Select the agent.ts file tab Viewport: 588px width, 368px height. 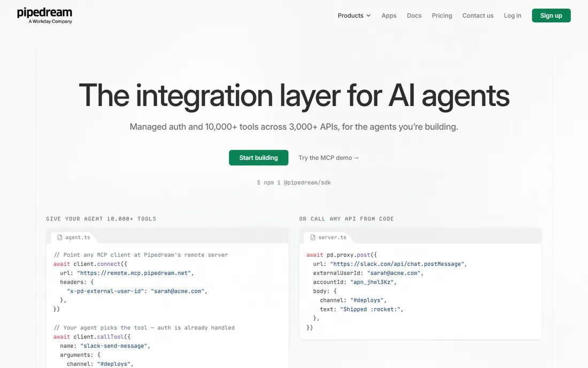[74, 237]
